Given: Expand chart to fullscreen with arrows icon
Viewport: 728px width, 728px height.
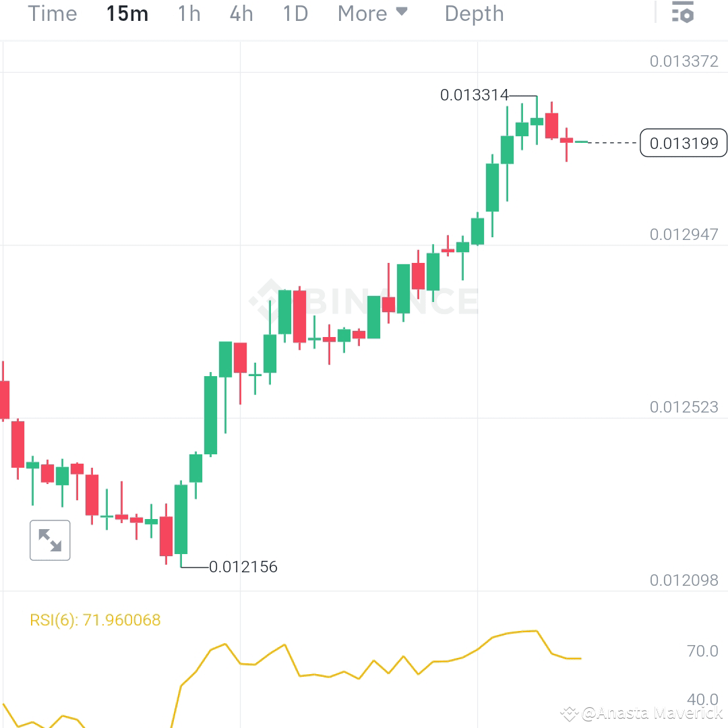Looking at the screenshot, I should click(49, 539).
